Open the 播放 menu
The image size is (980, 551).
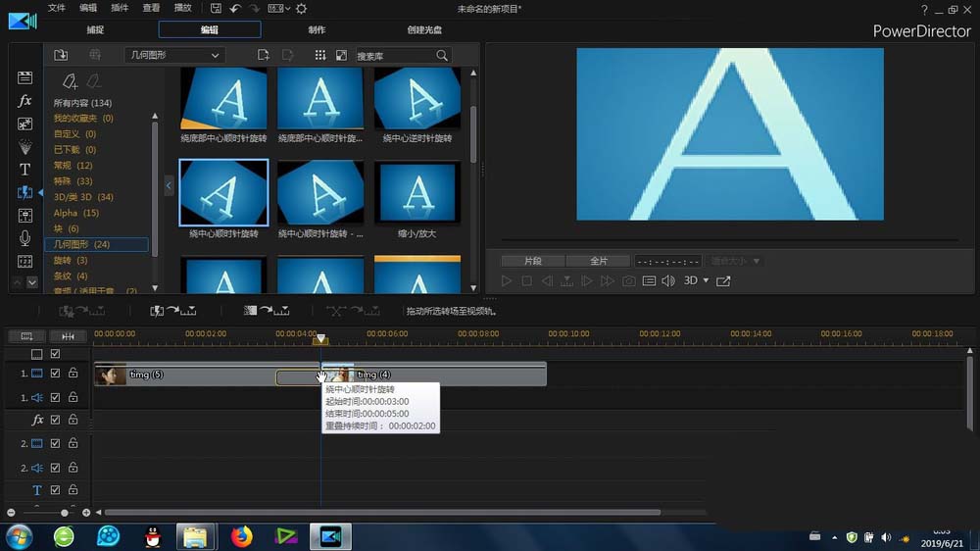182,8
